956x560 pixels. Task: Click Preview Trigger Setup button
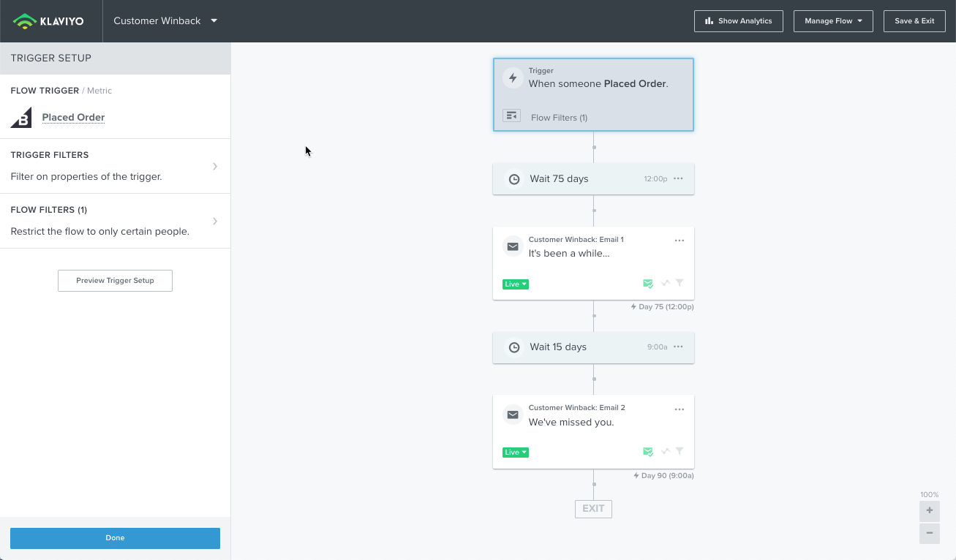tap(115, 281)
